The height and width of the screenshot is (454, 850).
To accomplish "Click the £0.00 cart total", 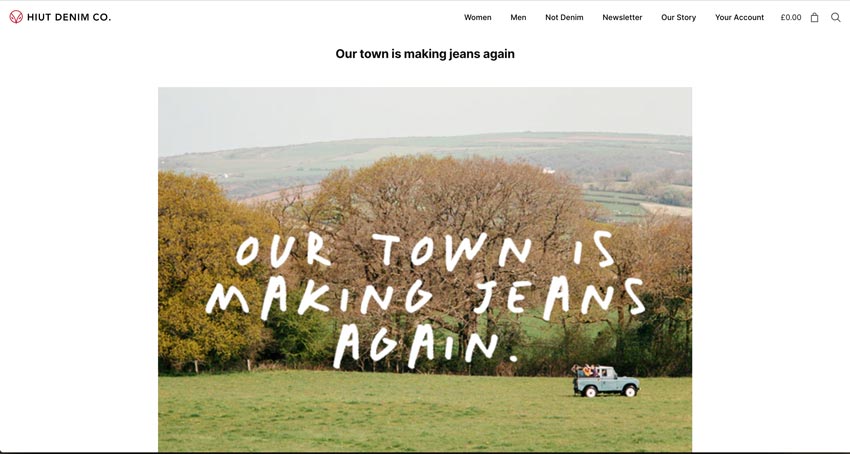I will pos(791,17).
